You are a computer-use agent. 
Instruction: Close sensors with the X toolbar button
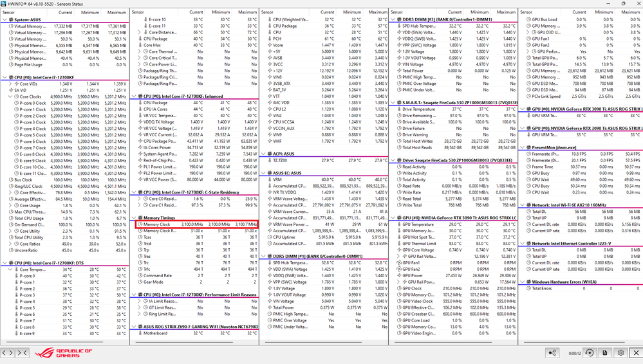pos(636,353)
